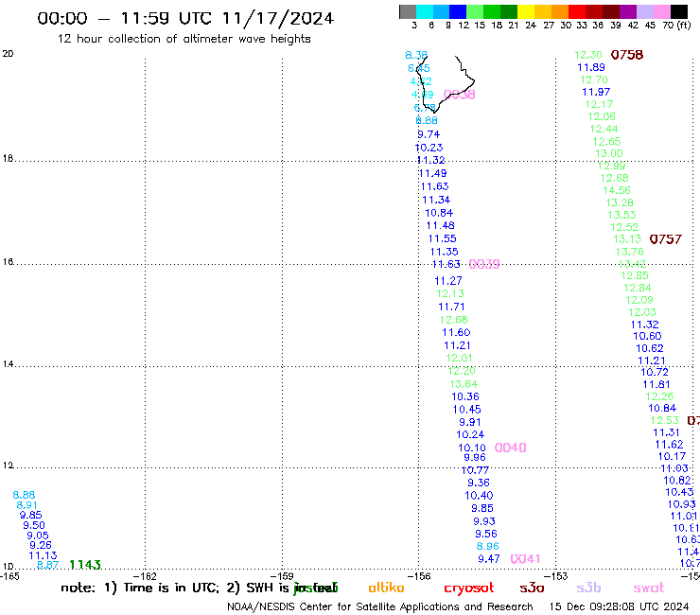Click the wave height value '12.01'
The height and width of the screenshot is (615, 700).
coord(459,358)
